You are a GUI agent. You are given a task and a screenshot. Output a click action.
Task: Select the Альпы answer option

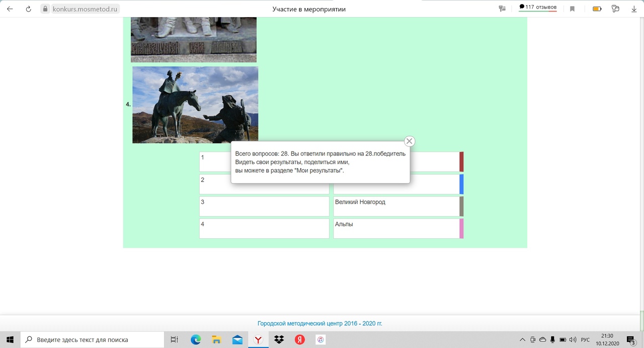(396, 229)
